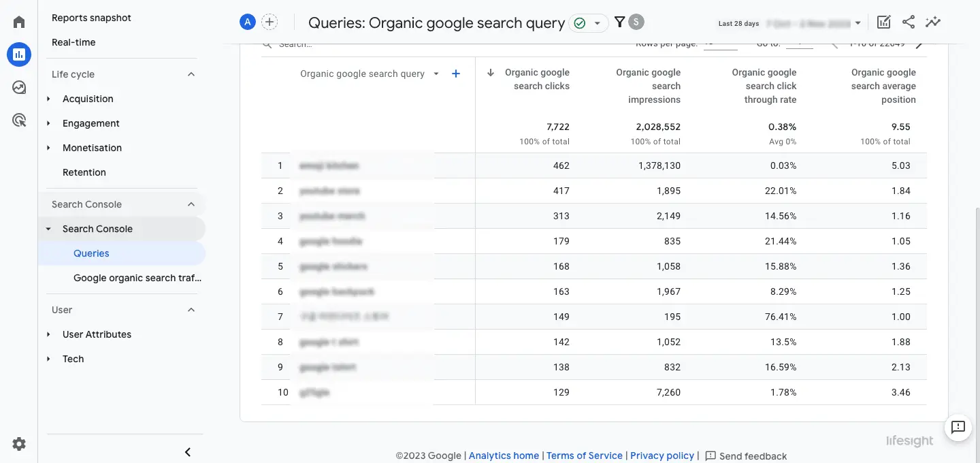This screenshot has height=463, width=980.
Task: Add a secondary dimension with blue plus
Action: pyautogui.click(x=456, y=74)
